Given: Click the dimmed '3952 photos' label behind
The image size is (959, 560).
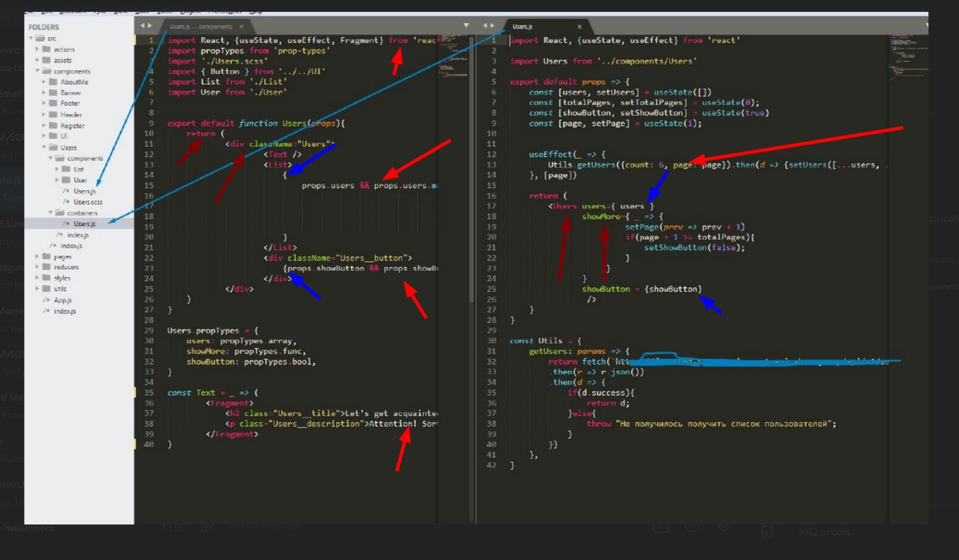Looking at the screenshot, I should pos(824,532).
